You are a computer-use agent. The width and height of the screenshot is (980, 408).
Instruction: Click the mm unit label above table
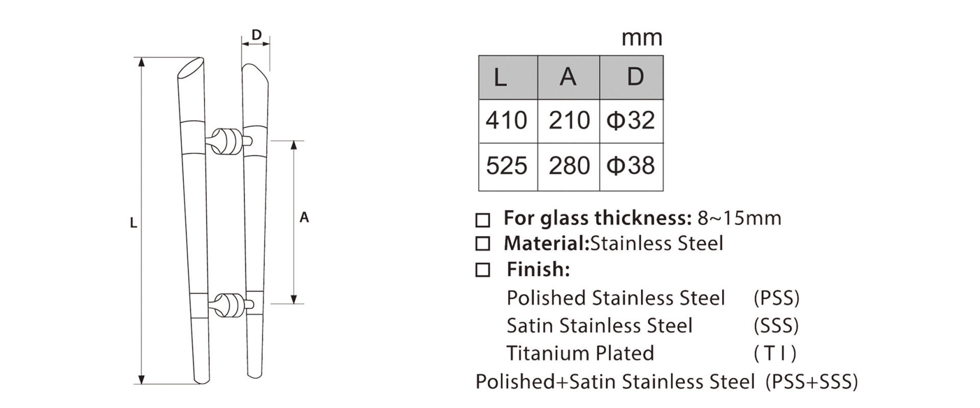[x=642, y=38]
